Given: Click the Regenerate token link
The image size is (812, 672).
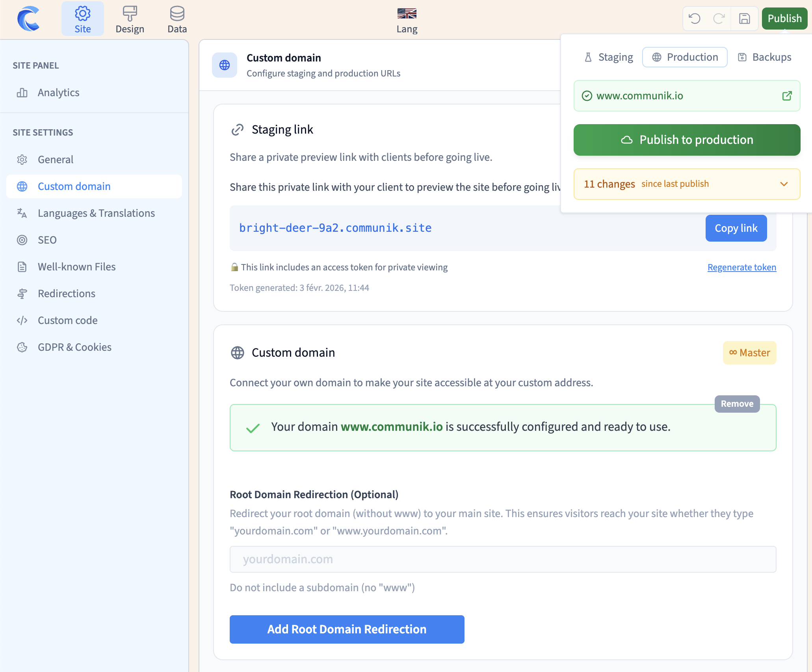Looking at the screenshot, I should pos(741,267).
